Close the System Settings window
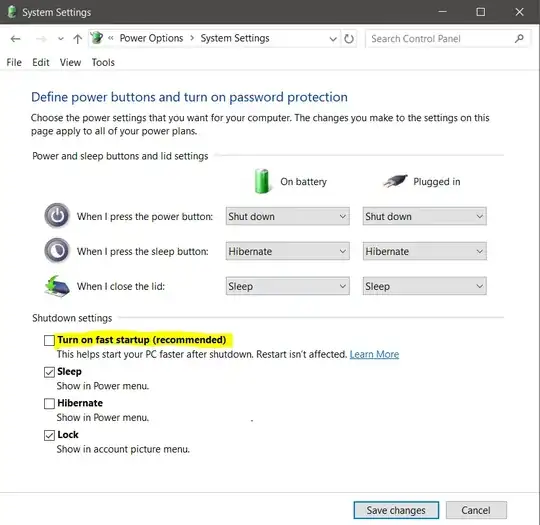 [x=519, y=12]
